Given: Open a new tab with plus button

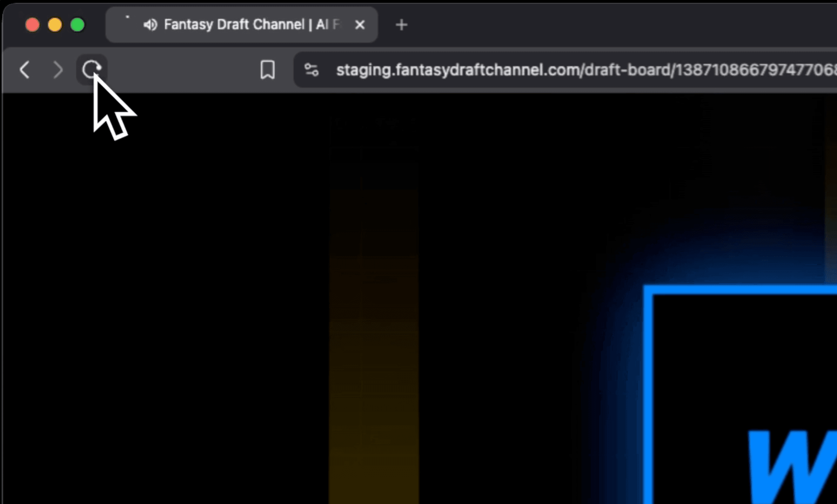Looking at the screenshot, I should [401, 25].
